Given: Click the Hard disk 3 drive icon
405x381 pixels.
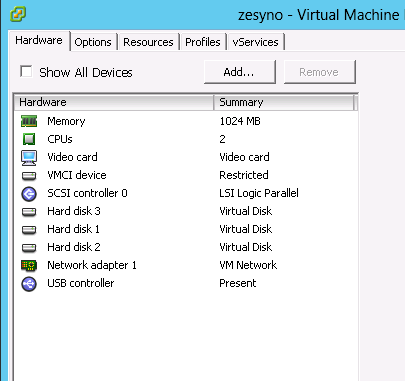Looking at the screenshot, I should click(29, 212).
